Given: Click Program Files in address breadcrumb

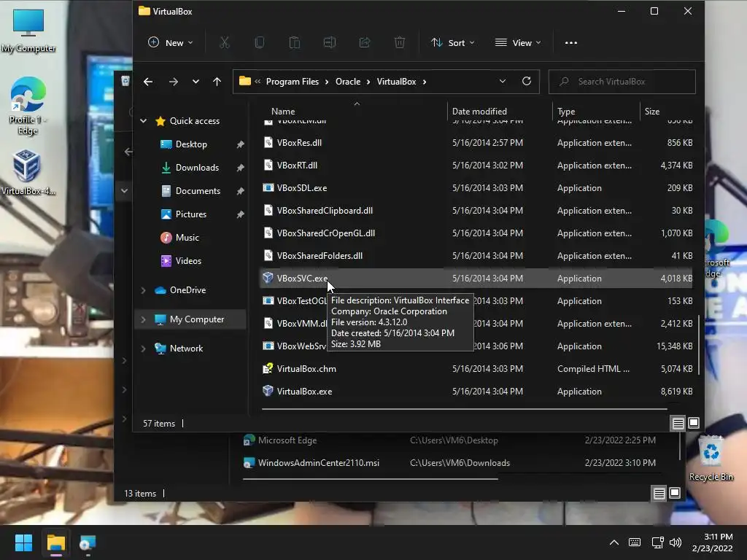Looking at the screenshot, I should click(292, 82).
